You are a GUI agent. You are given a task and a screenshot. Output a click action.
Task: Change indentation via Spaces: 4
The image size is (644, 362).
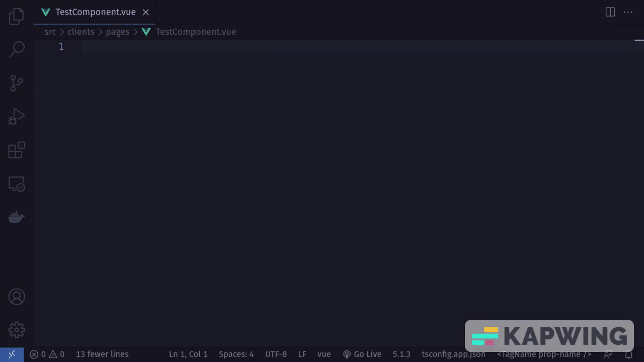236,354
